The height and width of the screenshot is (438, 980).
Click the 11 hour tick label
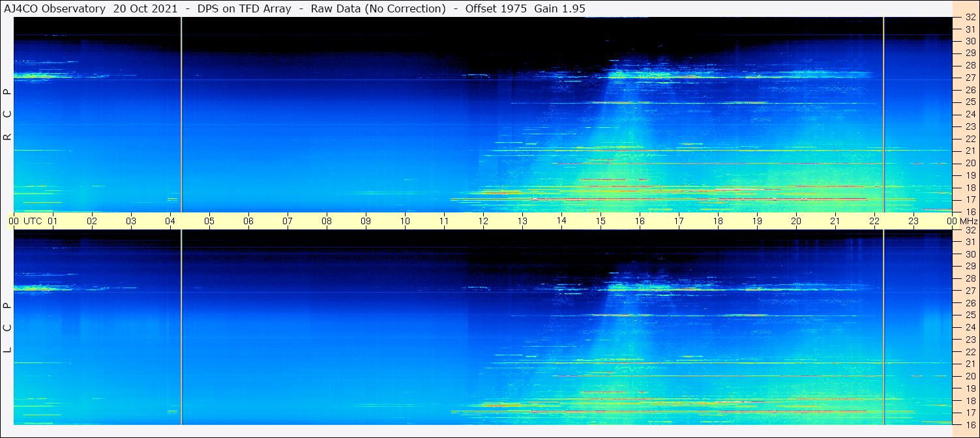point(444,221)
